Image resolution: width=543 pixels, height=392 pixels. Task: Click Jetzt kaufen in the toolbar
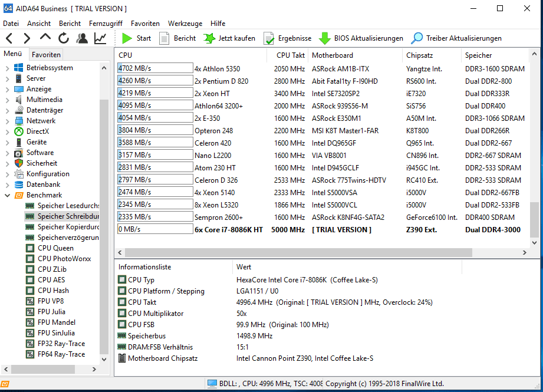coord(229,38)
